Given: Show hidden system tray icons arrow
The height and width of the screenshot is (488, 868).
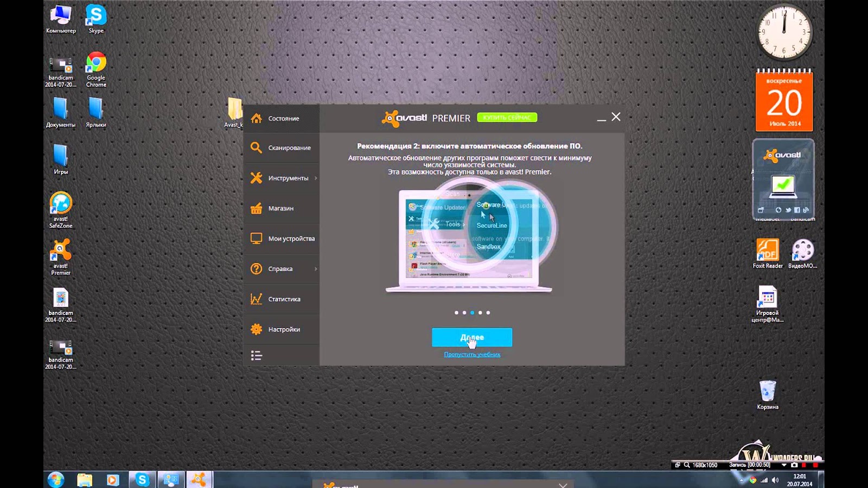Looking at the screenshot, I should pyautogui.click(x=742, y=480).
